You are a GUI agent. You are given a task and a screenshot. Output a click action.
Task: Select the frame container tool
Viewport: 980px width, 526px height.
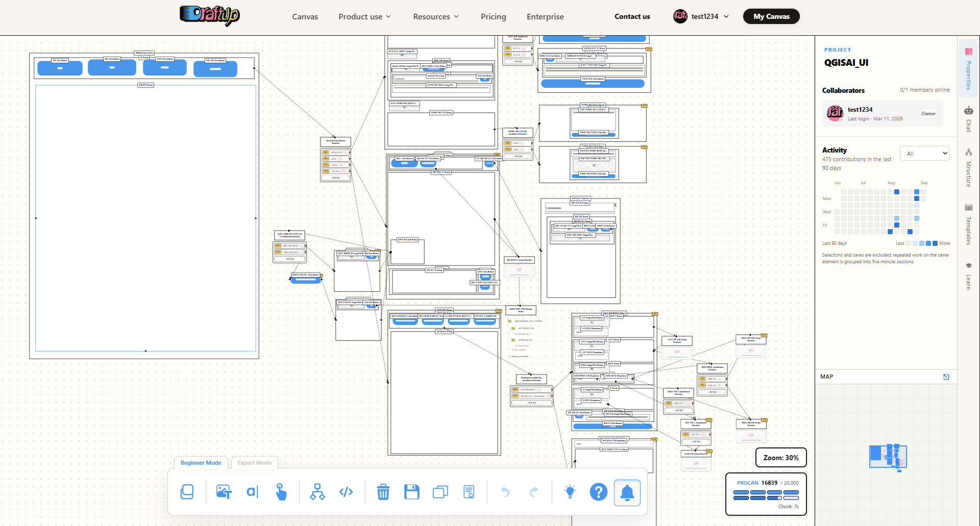187,492
